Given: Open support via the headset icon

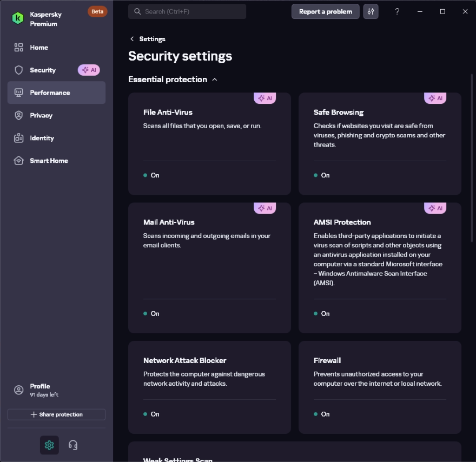Looking at the screenshot, I should click(x=73, y=445).
